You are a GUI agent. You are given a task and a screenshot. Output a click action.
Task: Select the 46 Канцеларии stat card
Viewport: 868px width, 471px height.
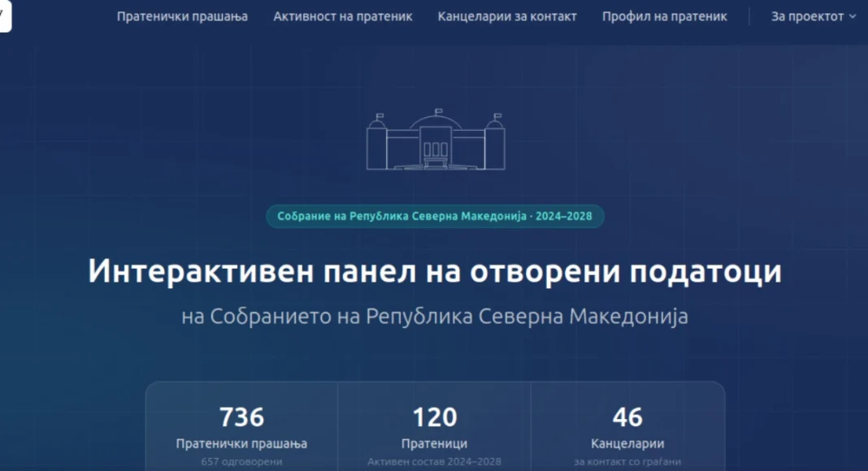(x=627, y=426)
